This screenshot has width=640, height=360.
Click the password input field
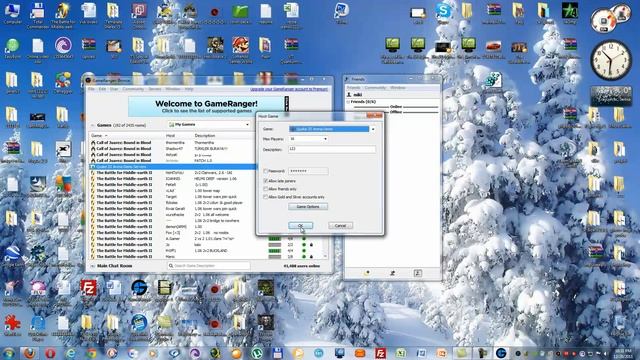pyautogui.click(x=308, y=171)
